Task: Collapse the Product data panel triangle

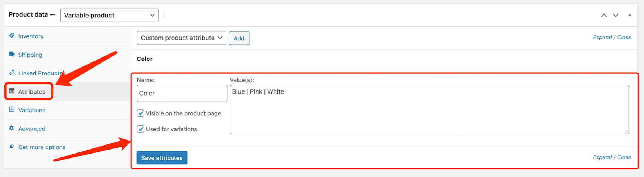Action: point(630,15)
